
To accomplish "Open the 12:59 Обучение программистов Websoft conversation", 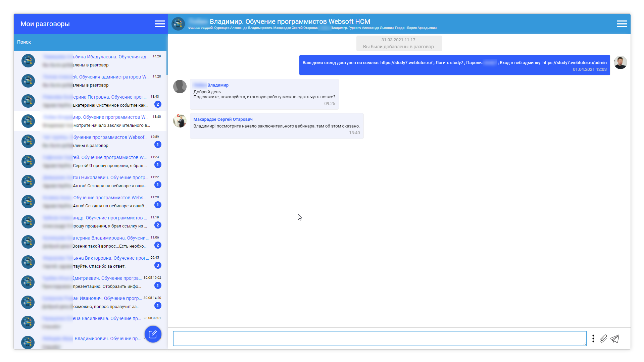I will point(91,141).
